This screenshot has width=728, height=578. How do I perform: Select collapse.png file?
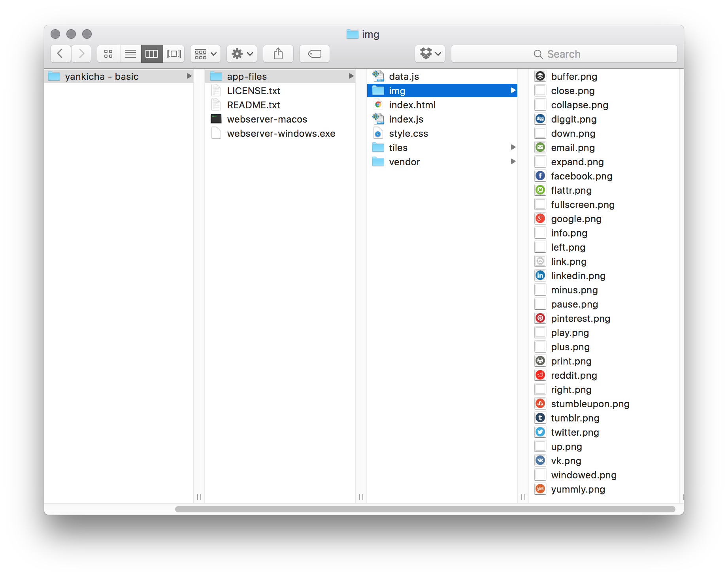click(x=604, y=105)
